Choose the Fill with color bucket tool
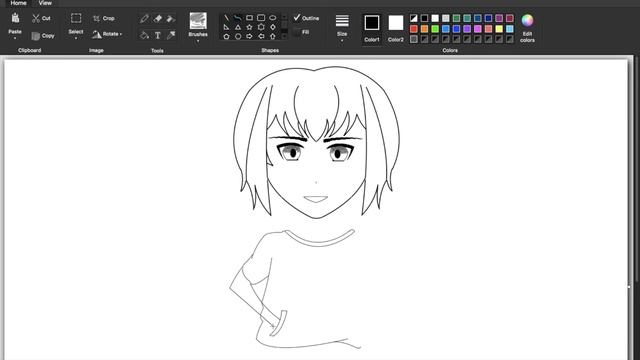640x360 pixels. (144, 36)
